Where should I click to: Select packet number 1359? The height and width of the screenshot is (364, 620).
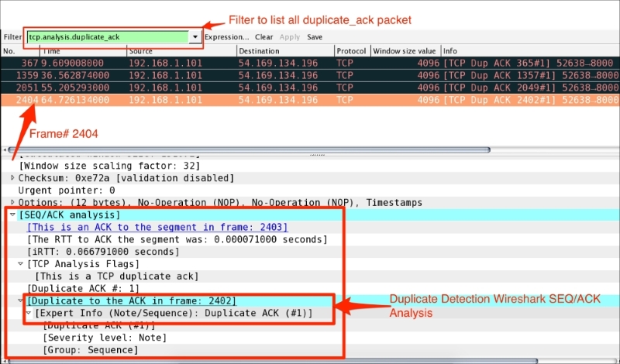tap(310, 75)
